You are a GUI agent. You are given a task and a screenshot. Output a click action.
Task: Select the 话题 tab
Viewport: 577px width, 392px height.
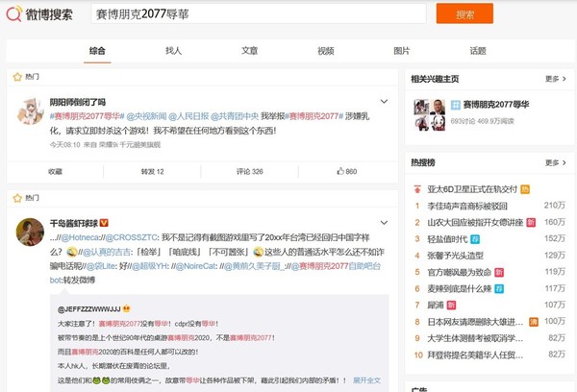tap(478, 51)
